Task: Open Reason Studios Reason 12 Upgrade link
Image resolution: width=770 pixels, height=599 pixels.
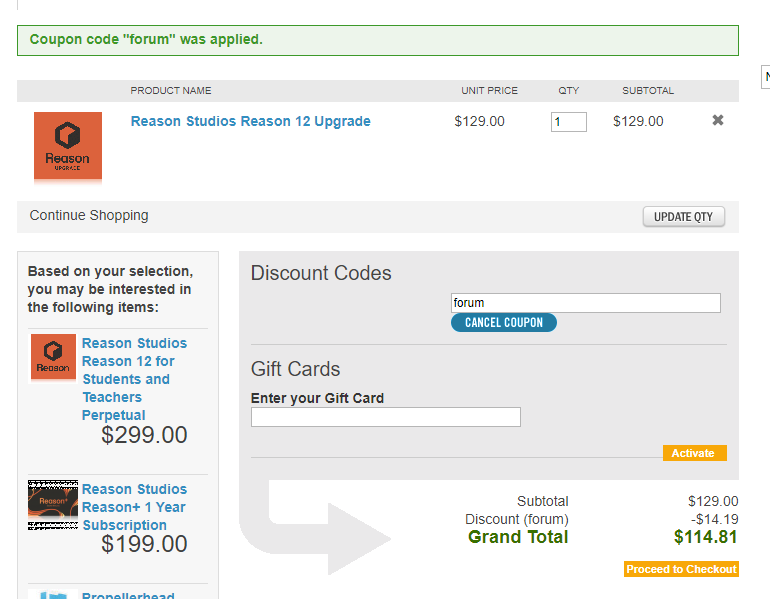Action: point(250,121)
